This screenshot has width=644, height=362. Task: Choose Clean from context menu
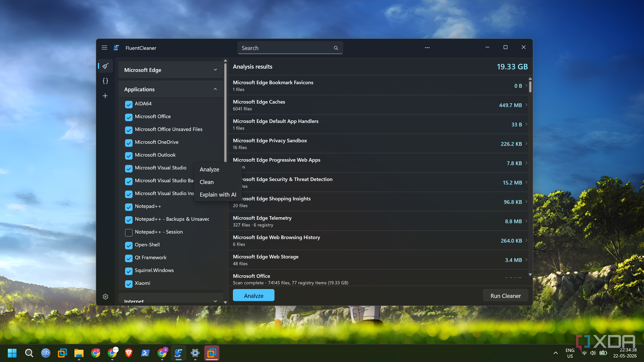click(218, 182)
